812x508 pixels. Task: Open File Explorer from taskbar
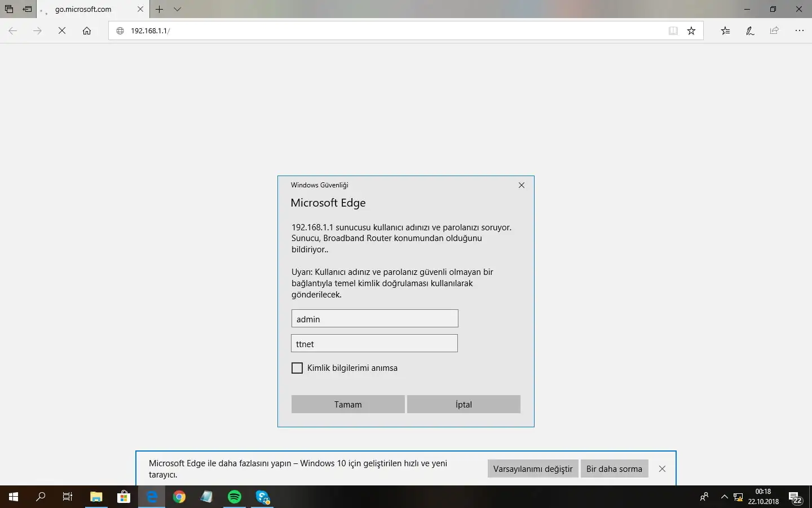96,497
